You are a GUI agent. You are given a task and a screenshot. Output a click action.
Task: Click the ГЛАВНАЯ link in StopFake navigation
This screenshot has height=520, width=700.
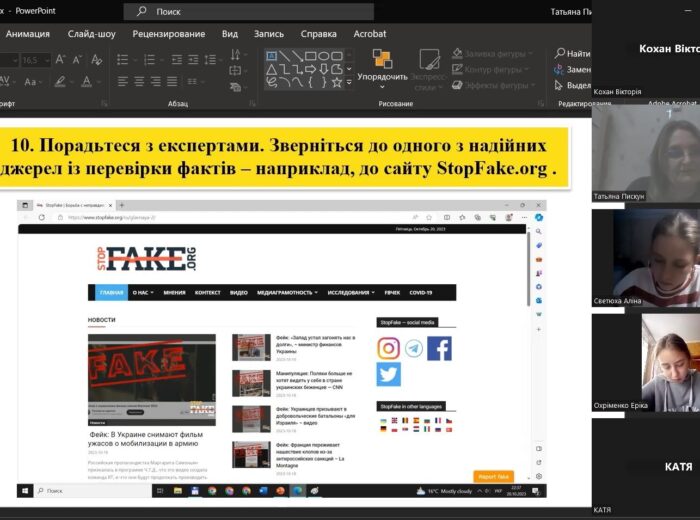click(111, 293)
